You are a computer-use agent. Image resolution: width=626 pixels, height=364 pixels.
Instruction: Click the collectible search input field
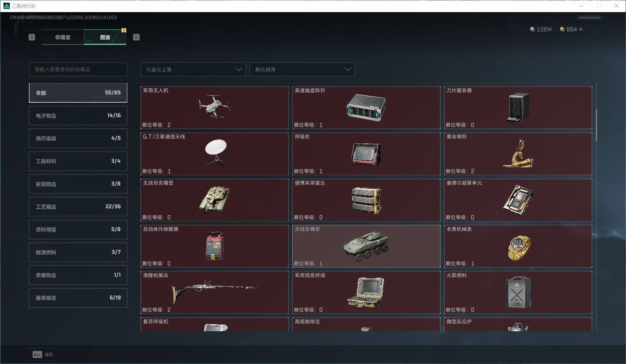coord(78,70)
